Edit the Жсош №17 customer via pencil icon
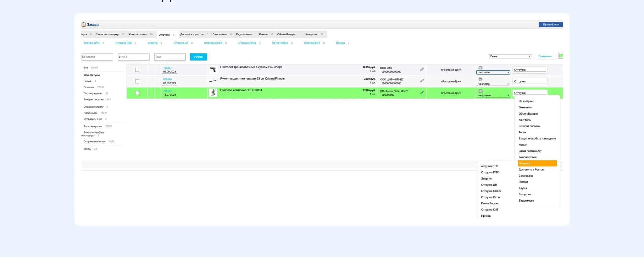The height and width of the screenshot is (258, 644). point(422,93)
